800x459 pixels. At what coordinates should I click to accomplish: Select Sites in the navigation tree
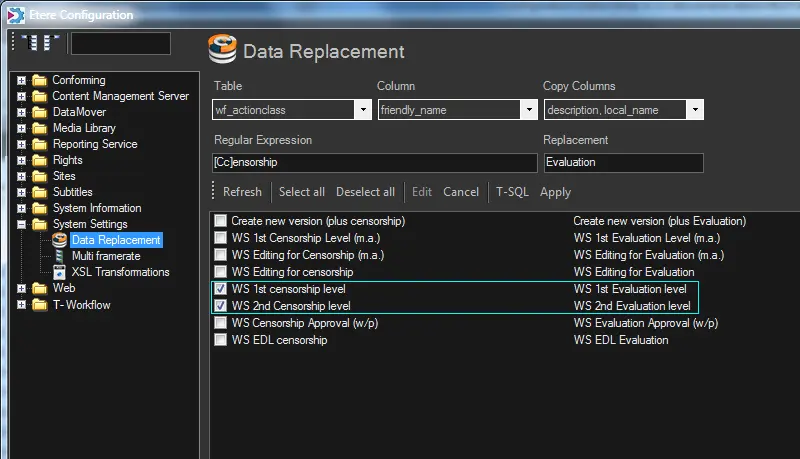click(64, 176)
